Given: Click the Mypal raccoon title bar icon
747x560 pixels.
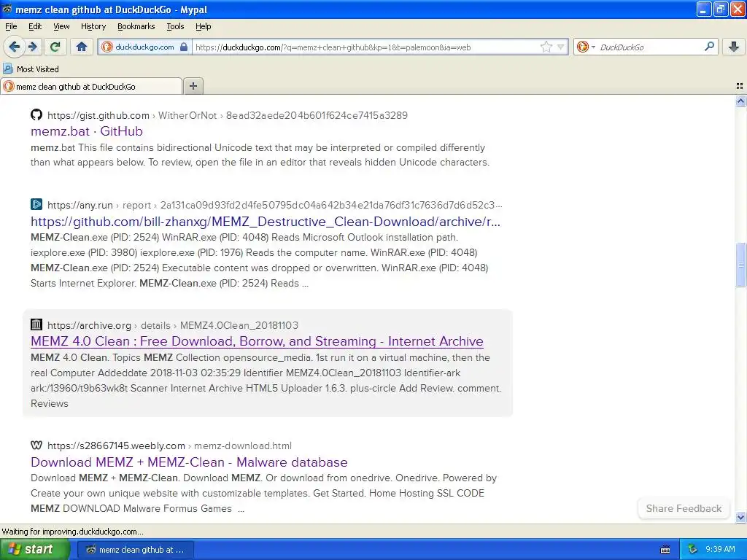Looking at the screenshot, I should 7,9.
